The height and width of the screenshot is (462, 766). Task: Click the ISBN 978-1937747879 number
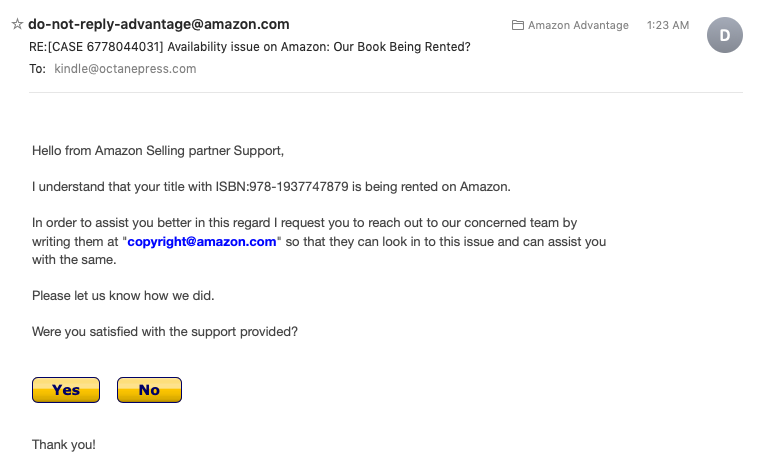click(x=299, y=187)
